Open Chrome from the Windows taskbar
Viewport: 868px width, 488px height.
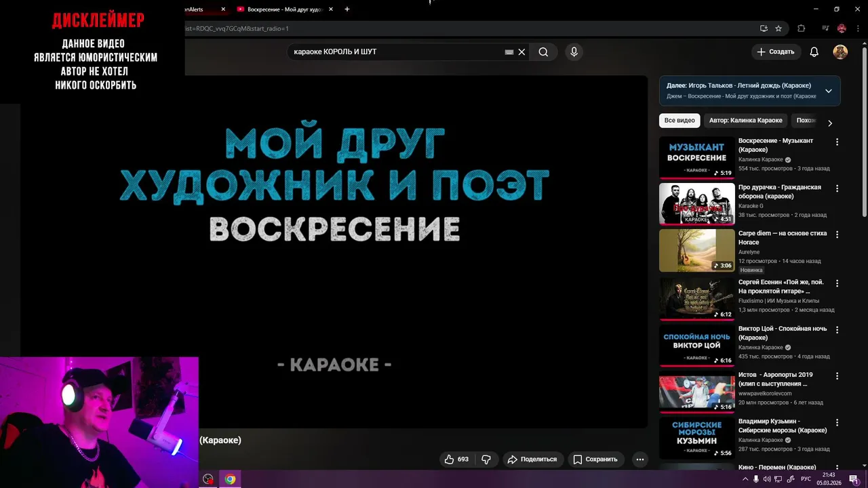click(230, 479)
